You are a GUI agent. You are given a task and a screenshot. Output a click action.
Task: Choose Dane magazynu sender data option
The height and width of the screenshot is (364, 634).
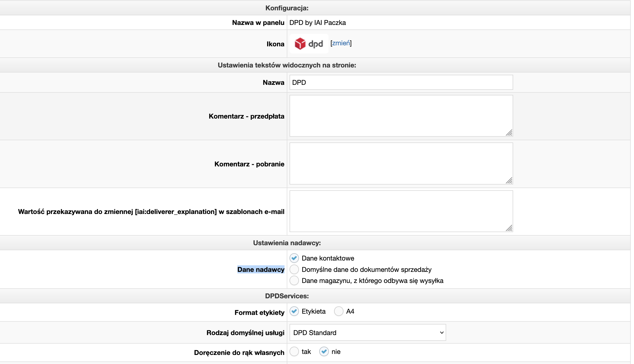(x=294, y=281)
